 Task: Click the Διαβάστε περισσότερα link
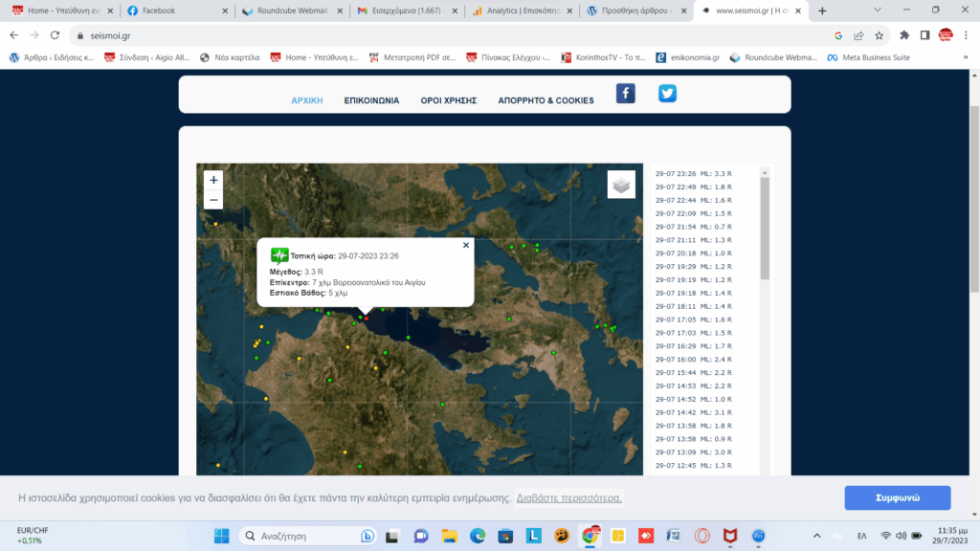pos(569,497)
